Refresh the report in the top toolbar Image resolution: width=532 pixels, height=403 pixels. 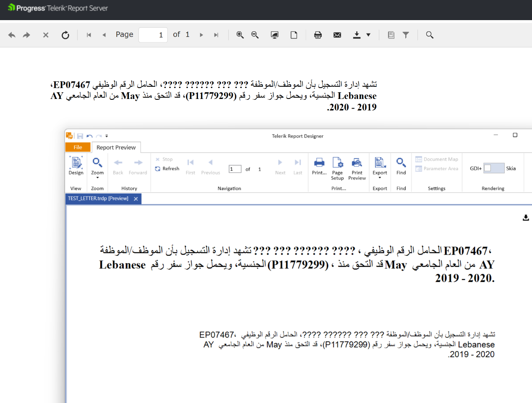[65, 35]
